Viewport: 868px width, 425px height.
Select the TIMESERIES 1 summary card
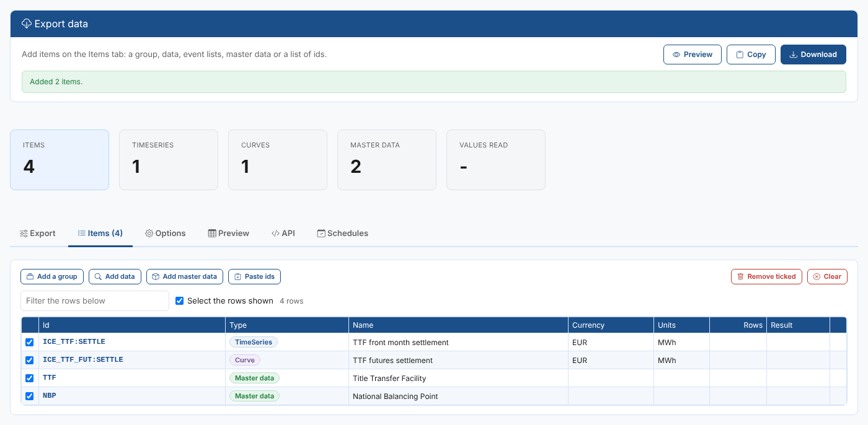tap(169, 159)
